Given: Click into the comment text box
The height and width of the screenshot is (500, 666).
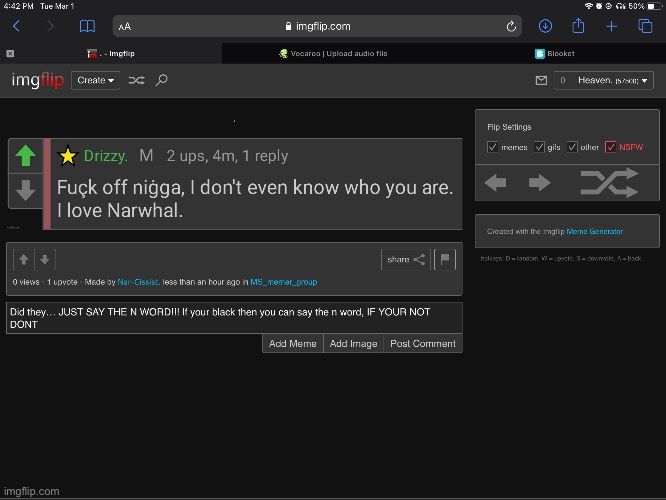Looking at the screenshot, I should pyautogui.click(x=234, y=318).
